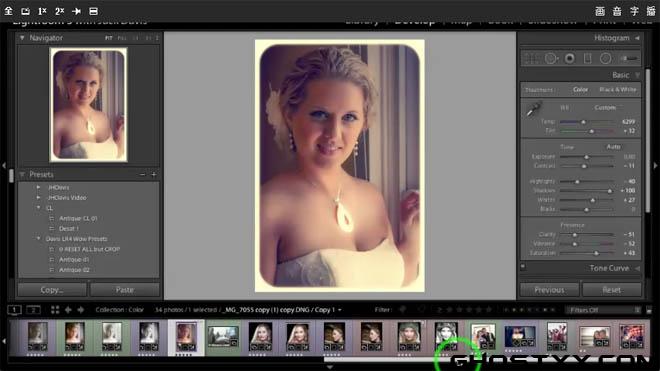Click the Presets panel plus icon
660x371 pixels.
(154, 175)
